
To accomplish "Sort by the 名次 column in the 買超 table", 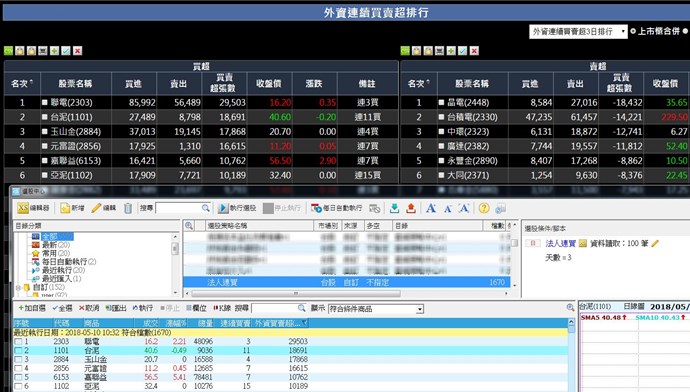I will point(22,84).
